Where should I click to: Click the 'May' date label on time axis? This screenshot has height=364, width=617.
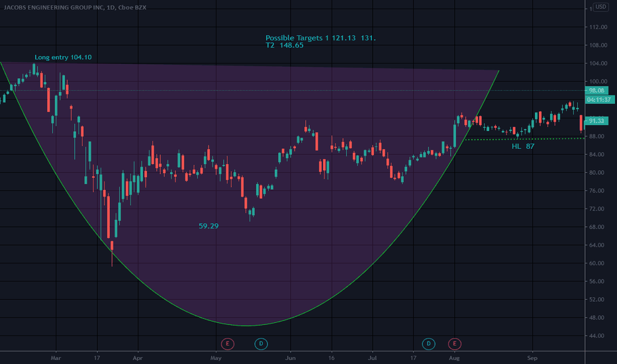point(216,358)
